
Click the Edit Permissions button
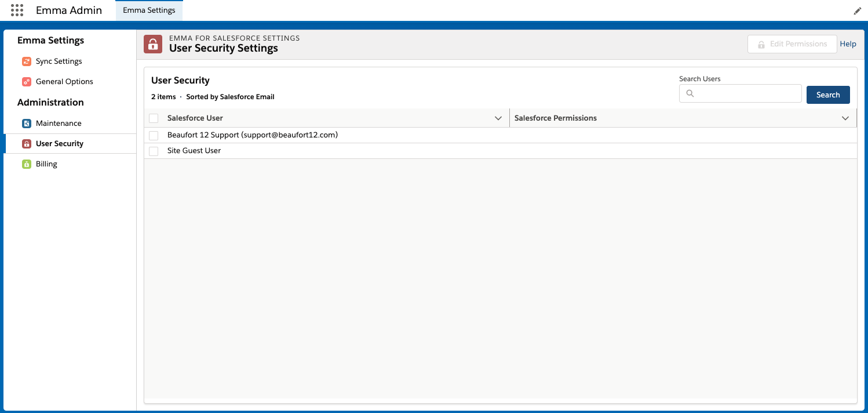tap(792, 44)
